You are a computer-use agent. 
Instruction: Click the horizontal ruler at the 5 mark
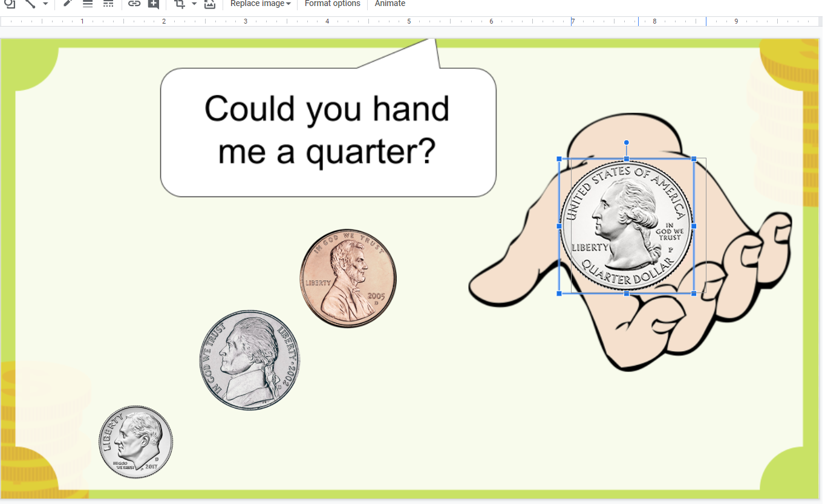tap(409, 21)
